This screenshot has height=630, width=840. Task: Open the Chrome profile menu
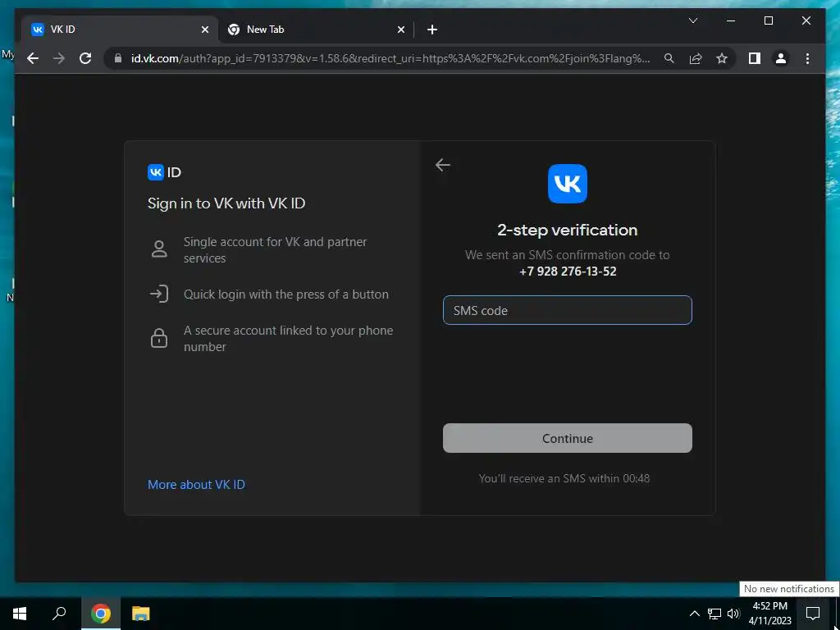pyautogui.click(x=781, y=58)
